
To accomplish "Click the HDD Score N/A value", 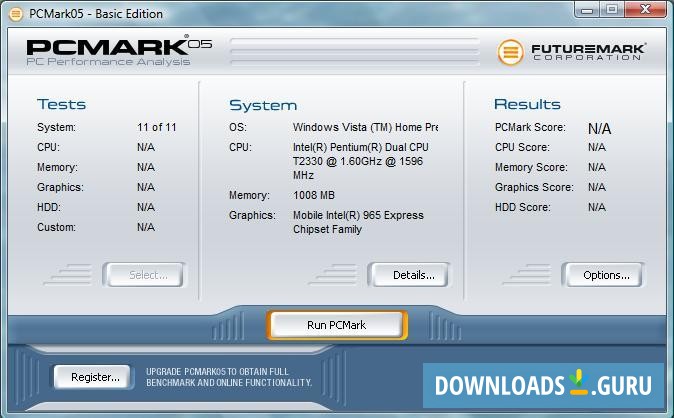I will pos(597,207).
